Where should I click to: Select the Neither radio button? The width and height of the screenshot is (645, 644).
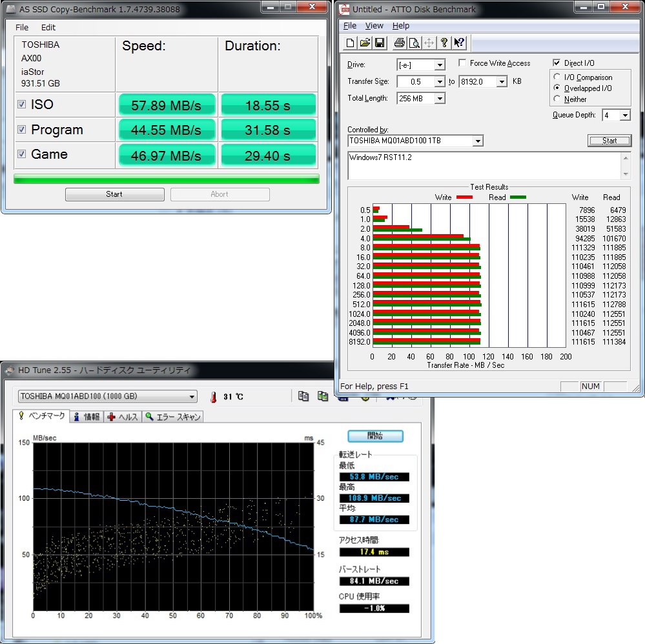[557, 99]
